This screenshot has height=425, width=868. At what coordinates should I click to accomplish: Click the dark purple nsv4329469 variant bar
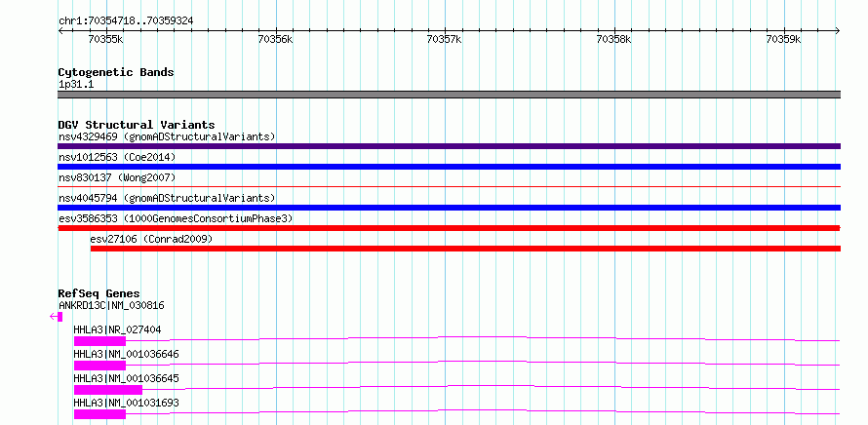coord(449,146)
